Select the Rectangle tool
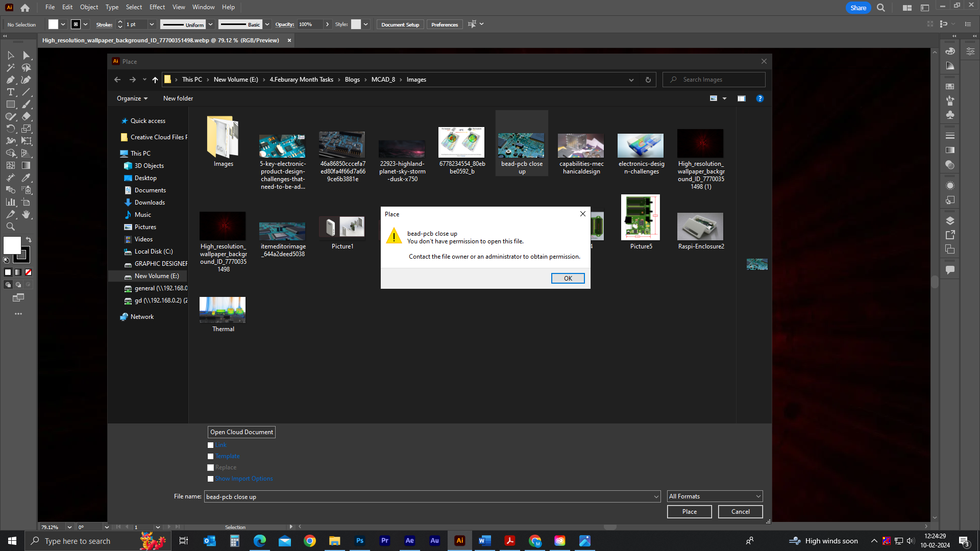Viewport: 980px width, 551px height. pos(10,104)
